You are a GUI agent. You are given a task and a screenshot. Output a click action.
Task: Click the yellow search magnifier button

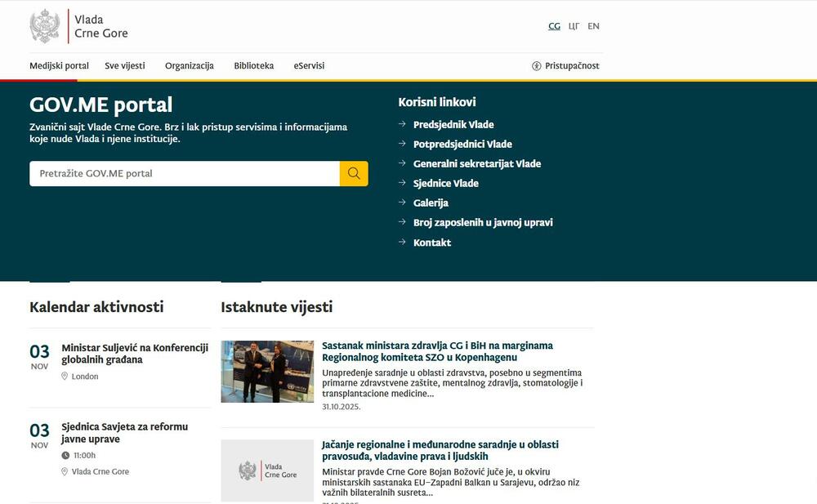354,173
